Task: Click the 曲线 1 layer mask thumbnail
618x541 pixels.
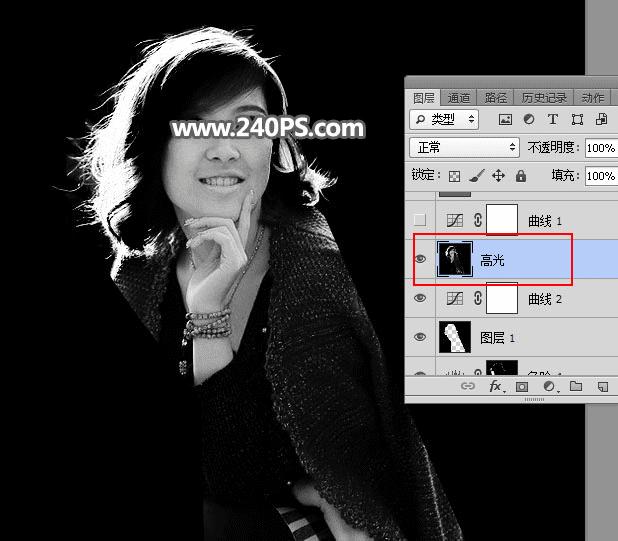Action: 502,219
